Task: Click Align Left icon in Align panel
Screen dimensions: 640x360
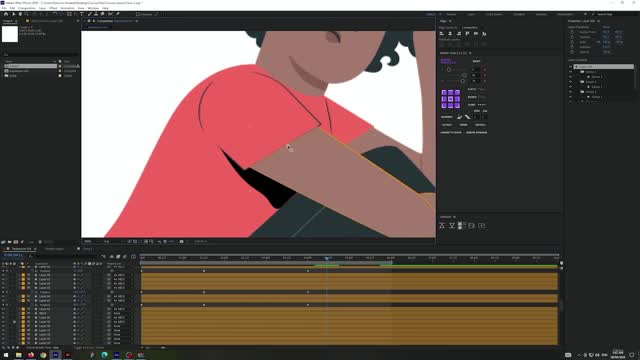Action: coord(442,33)
